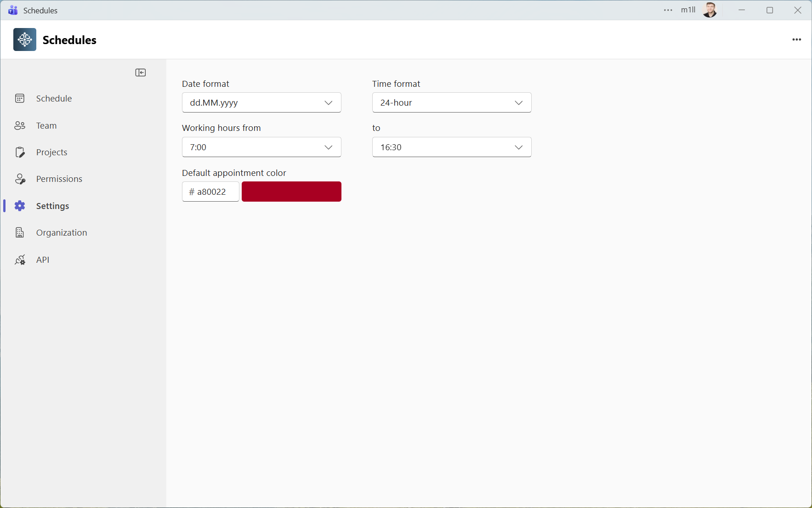This screenshot has width=812, height=508.
Task: Open Projects using its sidebar icon
Action: point(20,152)
